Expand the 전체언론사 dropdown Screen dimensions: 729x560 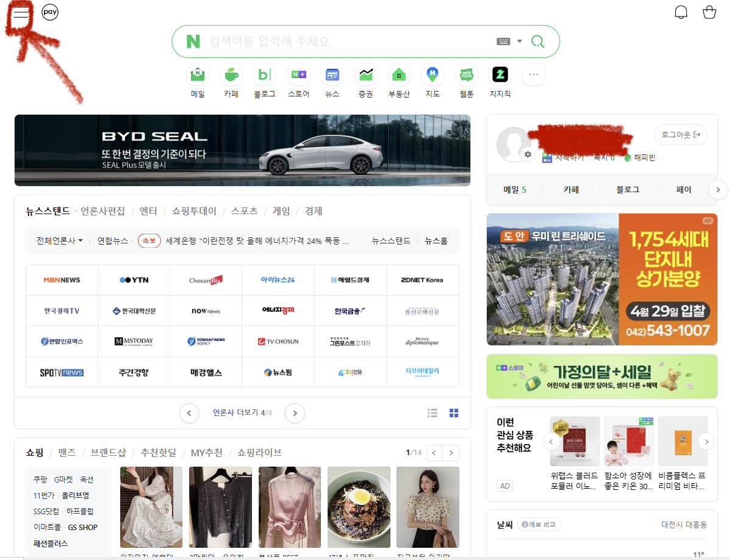(x=59, y=241)
